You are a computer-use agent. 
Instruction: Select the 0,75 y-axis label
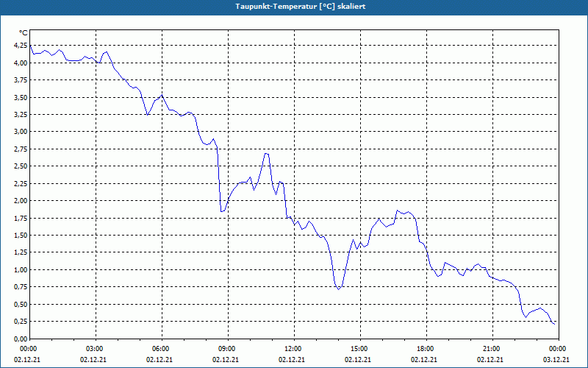click(x=21, y=287)
